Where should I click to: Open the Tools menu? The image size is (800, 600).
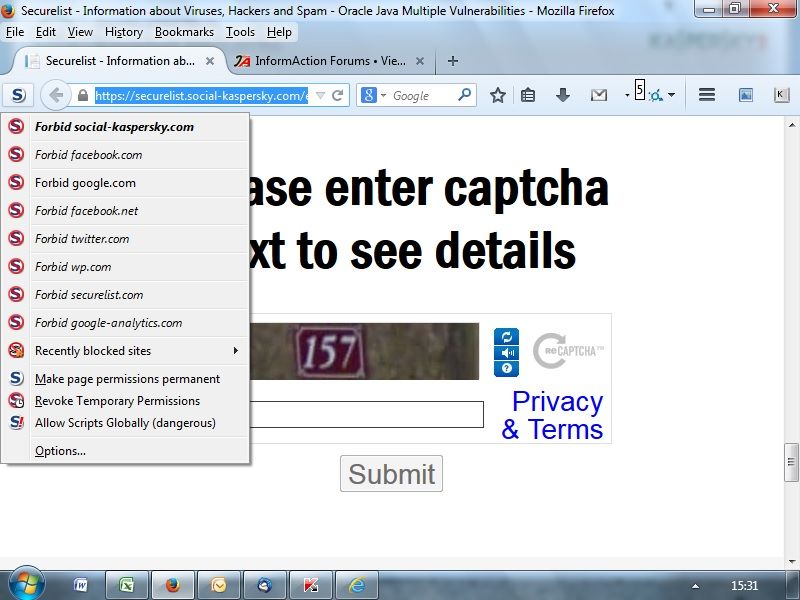(240, 32)
